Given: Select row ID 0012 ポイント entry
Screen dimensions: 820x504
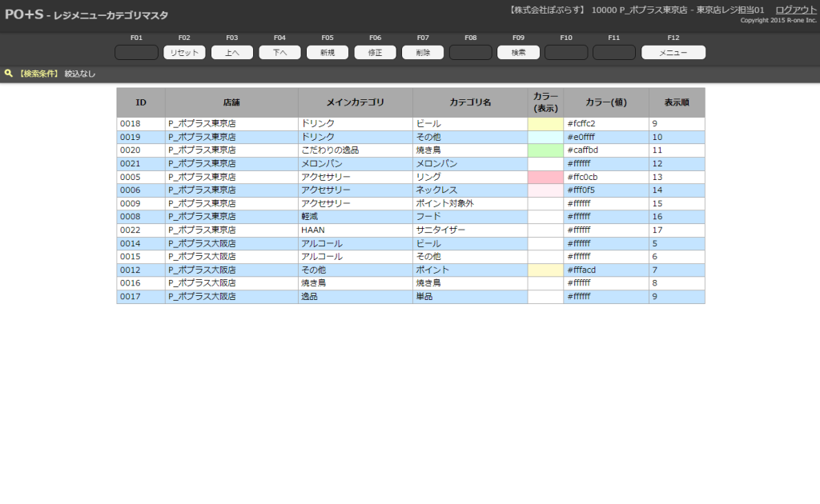Looking at the screenshot, I should pos(140,270).
